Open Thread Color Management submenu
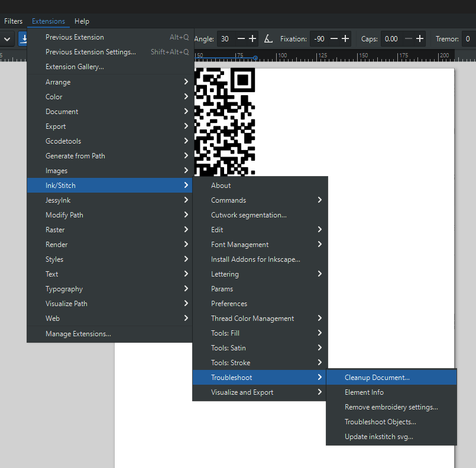Screen dimensions: 476x468 tap(260, 318)
